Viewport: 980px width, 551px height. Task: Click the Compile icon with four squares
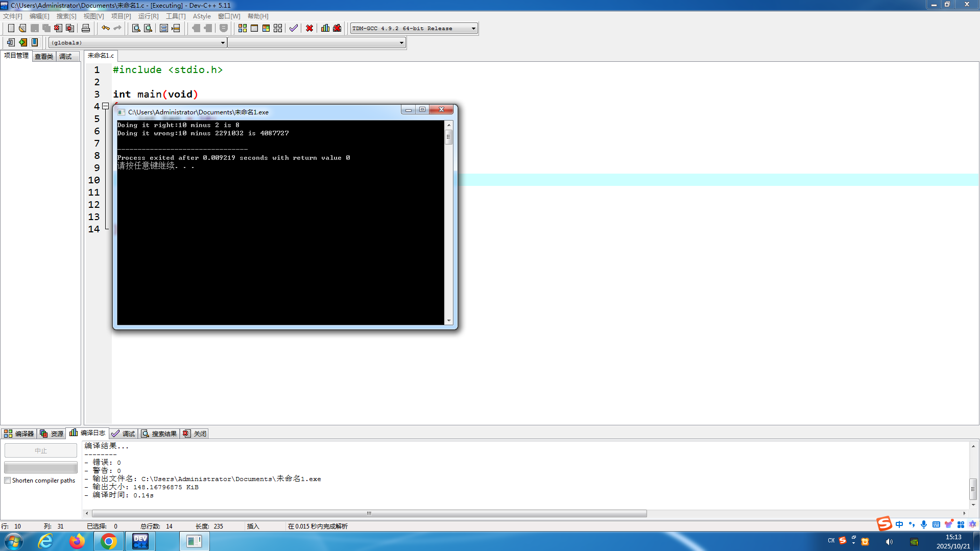point(243,28)
